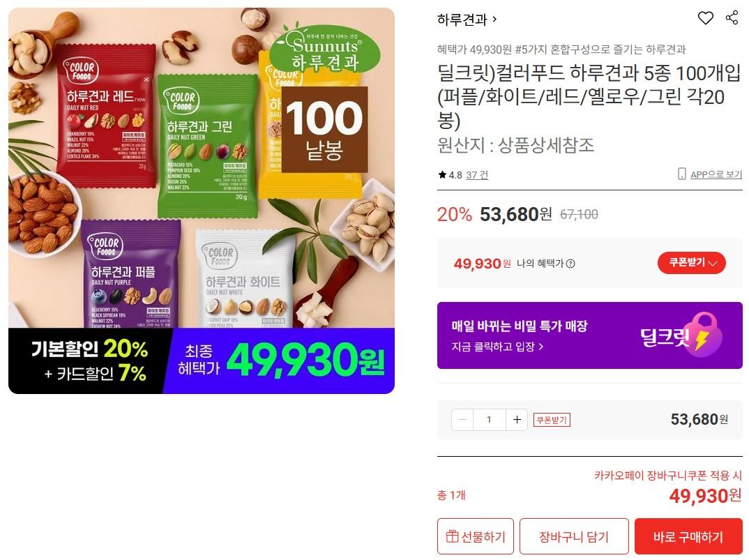
Task: Click the small outlined 쿠폰받기 button
Action: pyautogui.click(x=551, y=420)
